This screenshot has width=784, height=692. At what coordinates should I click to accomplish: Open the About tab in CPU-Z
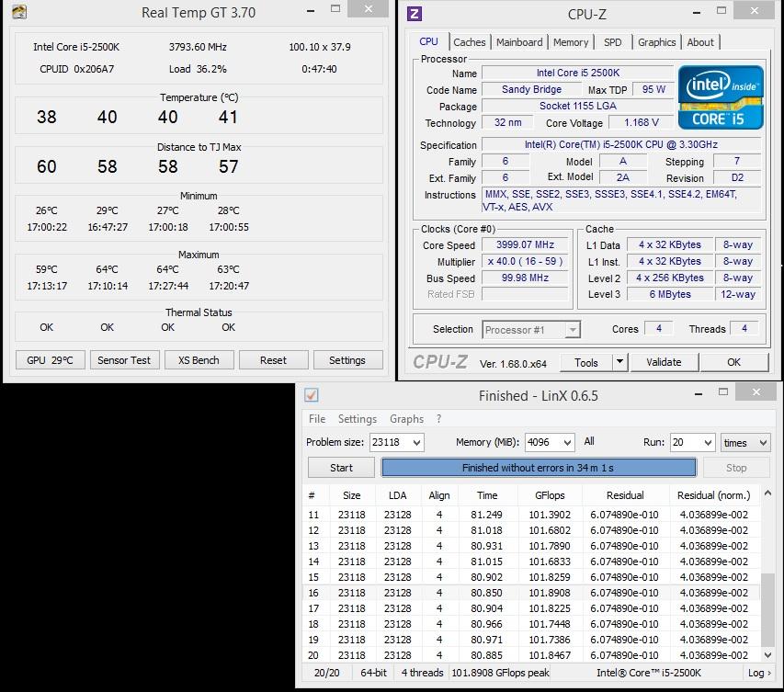(700, 42)
